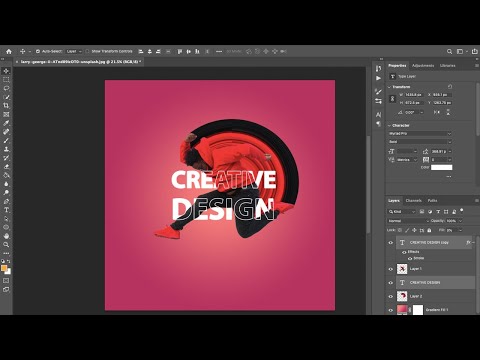Select the Hand tool

point(6,236)
